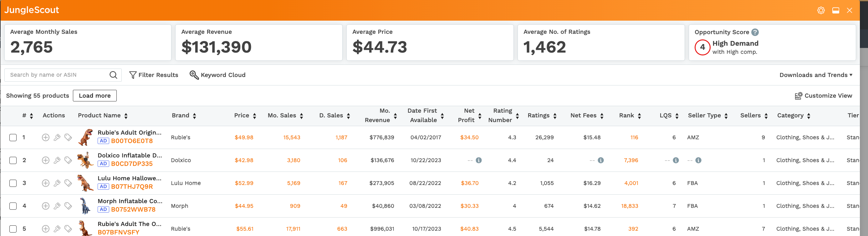The width and height of the screenshot is (868, 236).
Task: Open ASIN link B0752WWB78
Action: point(133,210)
